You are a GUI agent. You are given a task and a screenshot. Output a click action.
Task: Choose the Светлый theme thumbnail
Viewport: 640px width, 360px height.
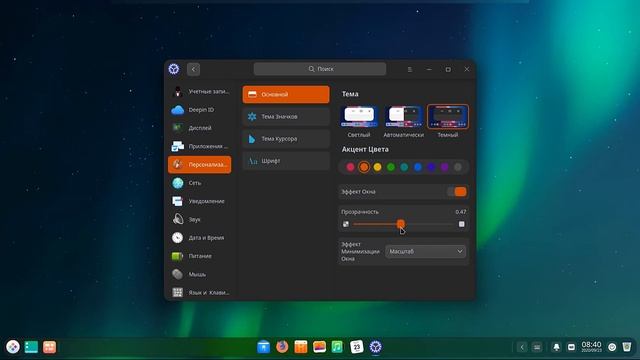359,116
